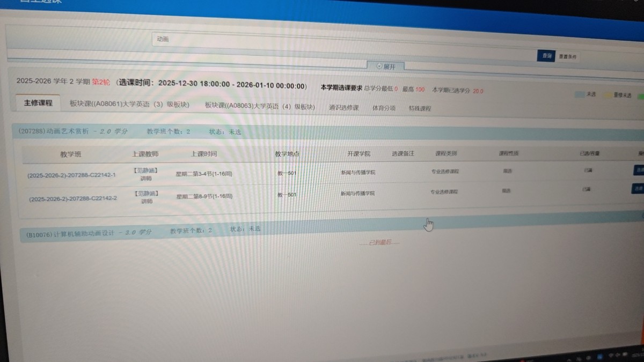Click the select button for class C22142-1
The image size is (644, 362).
(x=638, y=169)
